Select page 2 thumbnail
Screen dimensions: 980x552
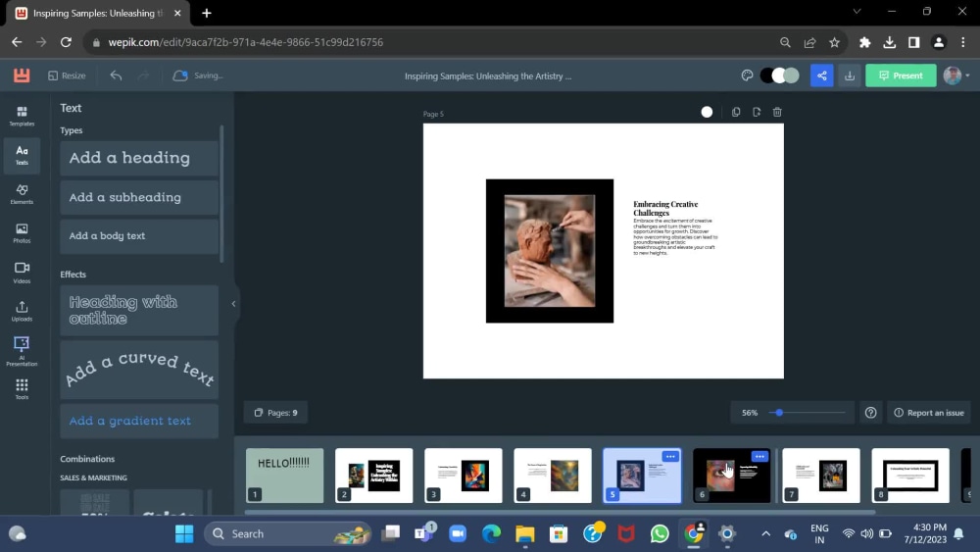pyautogui.click(x=373, y=476)
